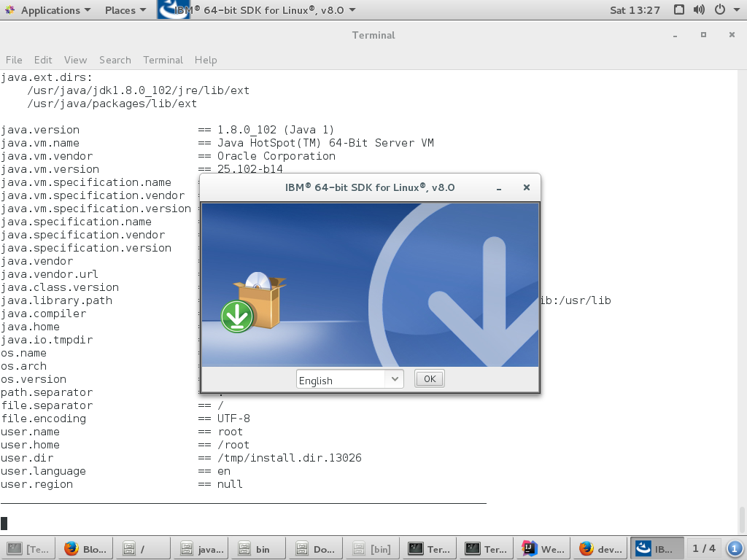Switch to the first Ter... terminal taskbar item
The width and height of the screenshot is (747, 560).
tap(430, 549)
